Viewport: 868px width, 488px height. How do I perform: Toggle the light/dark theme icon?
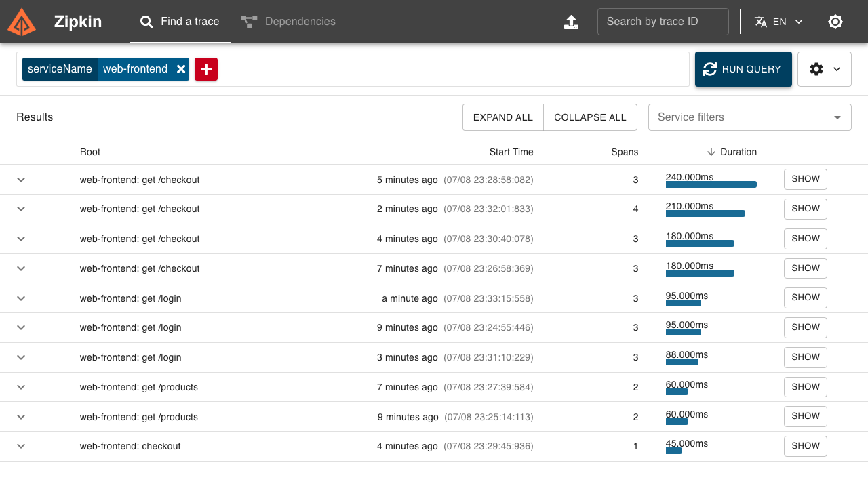tap(835, 22)
